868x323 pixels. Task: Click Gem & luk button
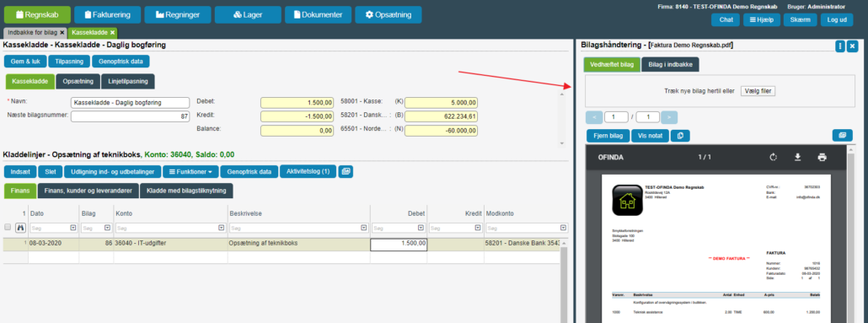point(25,62)
